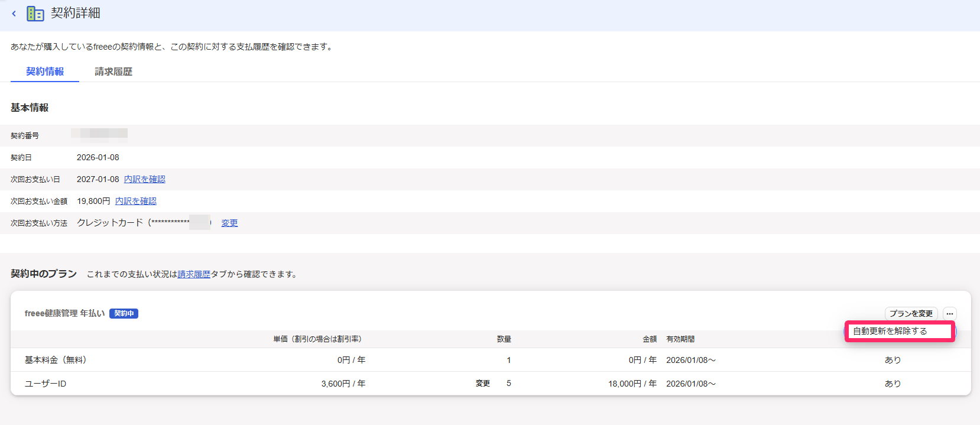Switch to the 契約情報 tab
The width and height of the screenshot is (980, 425).
(45, 72)
